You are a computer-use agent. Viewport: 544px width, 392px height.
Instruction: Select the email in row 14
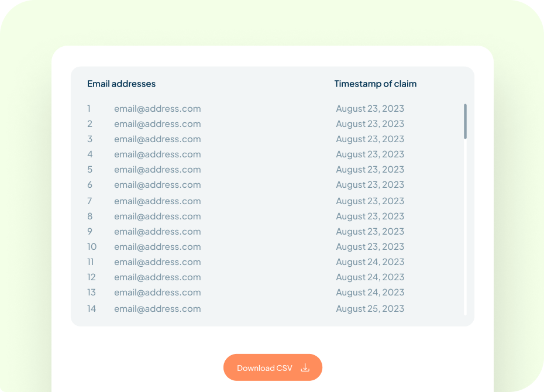(157, 309)
